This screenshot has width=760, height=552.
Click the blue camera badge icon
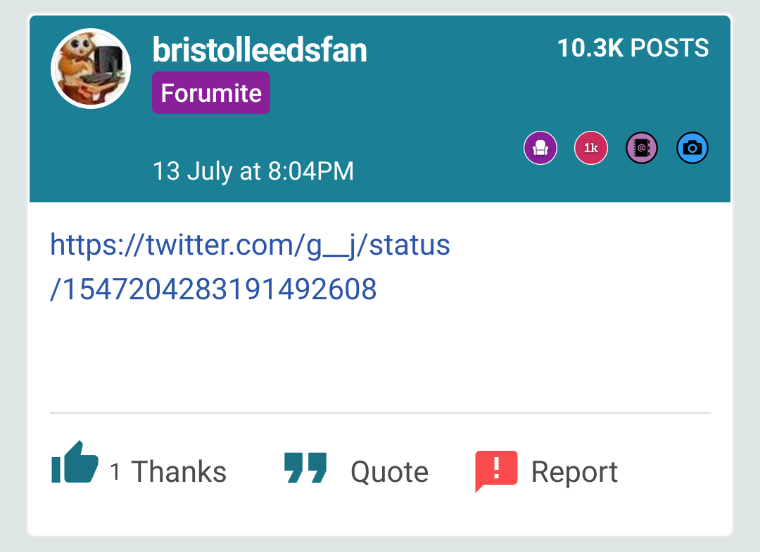[692, 148]
